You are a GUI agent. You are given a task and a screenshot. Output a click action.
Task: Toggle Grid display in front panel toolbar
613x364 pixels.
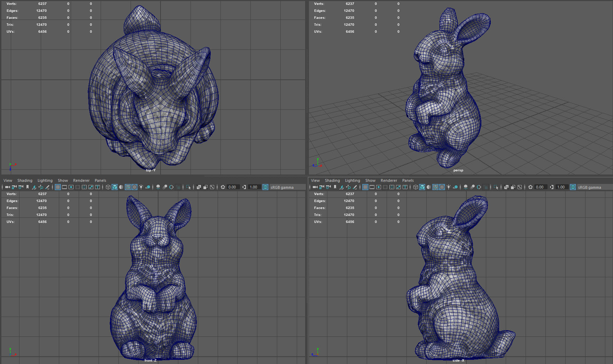point(58,187)
